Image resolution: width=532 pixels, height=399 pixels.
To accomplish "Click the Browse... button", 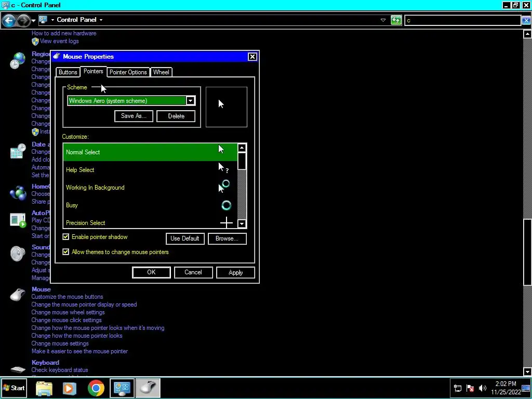I will tap(227, 238).
